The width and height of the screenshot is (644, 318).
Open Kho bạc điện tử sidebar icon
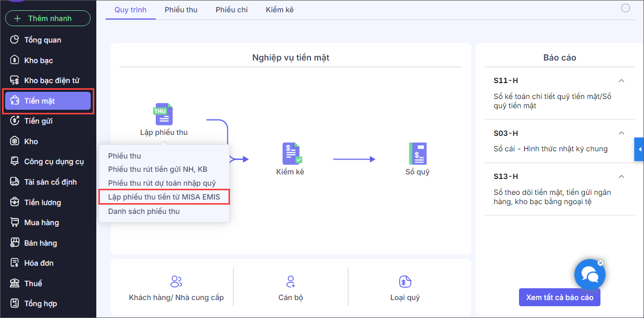[15, 81]
